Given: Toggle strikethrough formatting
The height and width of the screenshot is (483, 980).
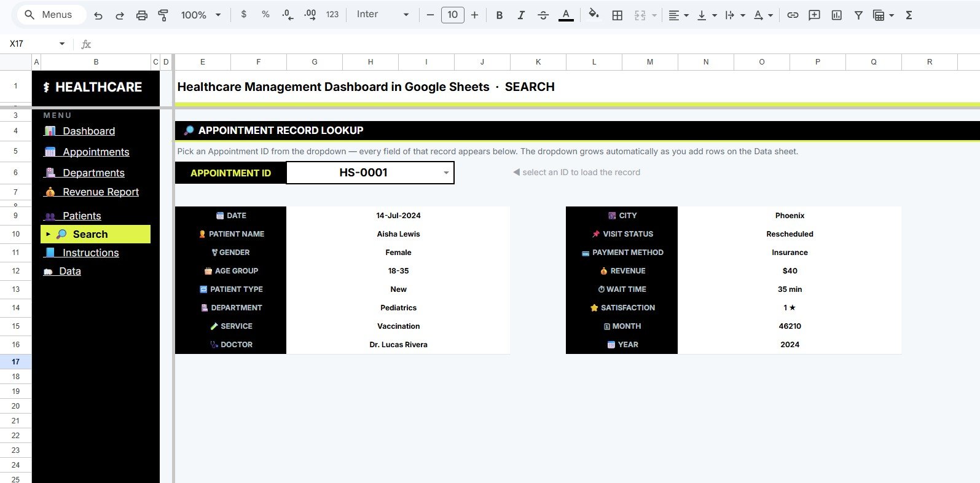Looking at the screenshot, I should 543,15.
